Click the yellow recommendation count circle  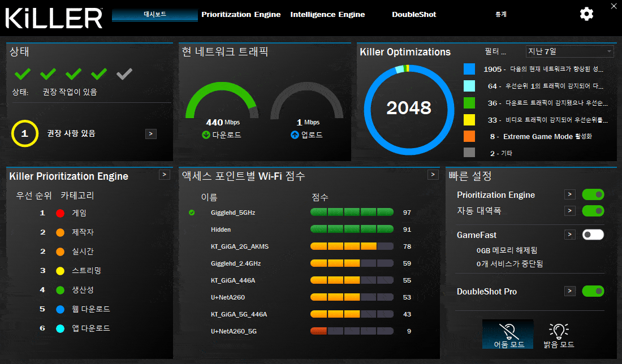[24, 134]
